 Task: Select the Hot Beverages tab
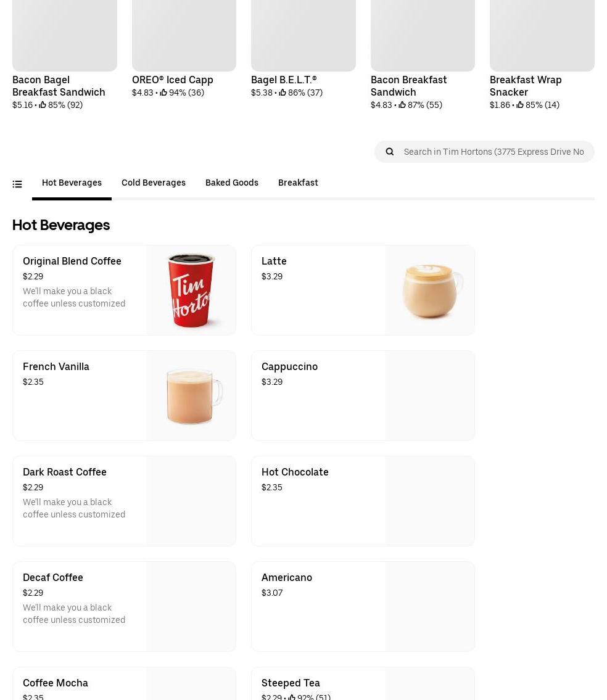[x=72, y=183]
